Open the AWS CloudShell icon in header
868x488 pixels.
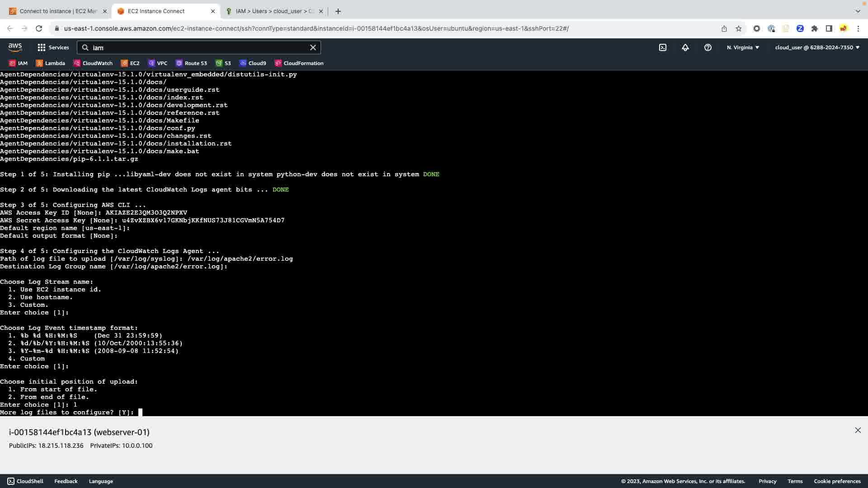point(662,47)
